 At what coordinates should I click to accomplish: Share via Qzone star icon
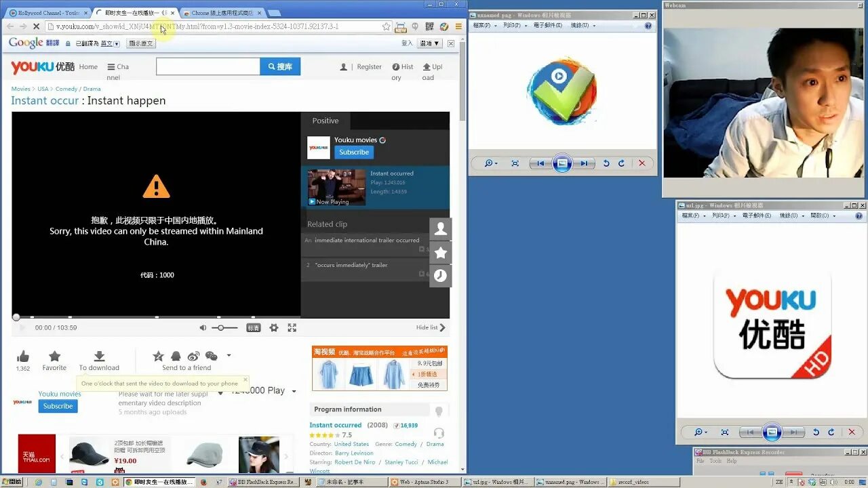[x=158, y=357]
